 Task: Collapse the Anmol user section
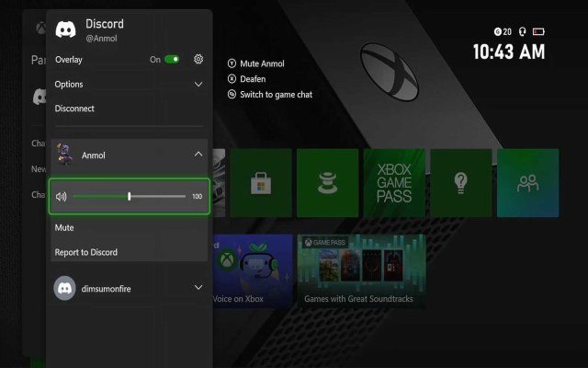(x=198, y=154)
